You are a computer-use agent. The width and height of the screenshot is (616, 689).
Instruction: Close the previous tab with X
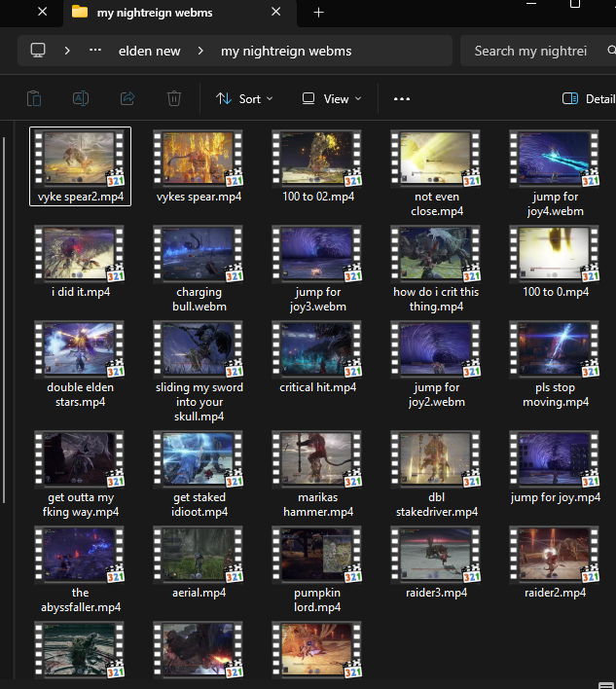(42, 12)
